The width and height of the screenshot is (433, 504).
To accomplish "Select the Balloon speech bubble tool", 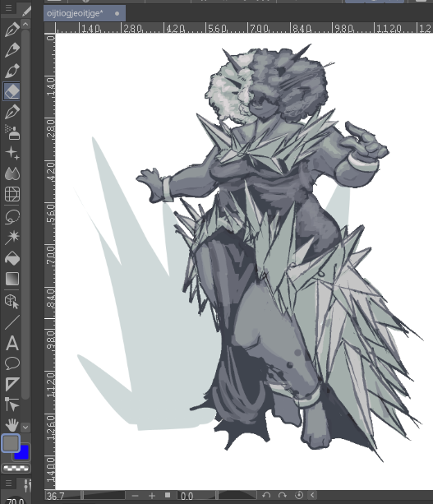I will pos(12,363).
